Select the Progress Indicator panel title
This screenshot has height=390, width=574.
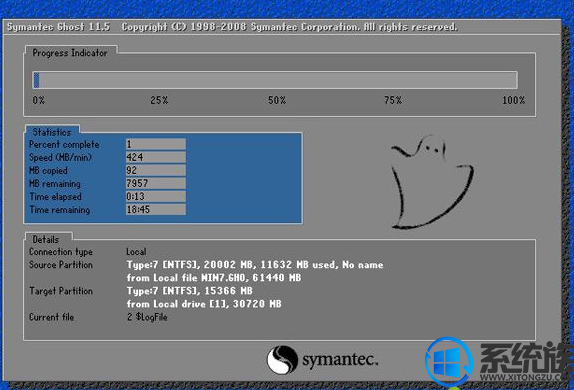point(70,53)
